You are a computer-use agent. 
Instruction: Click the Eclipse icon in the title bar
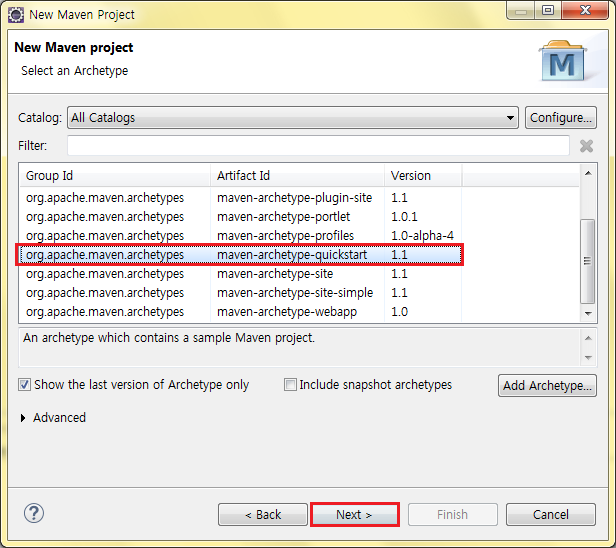(16, 15)
